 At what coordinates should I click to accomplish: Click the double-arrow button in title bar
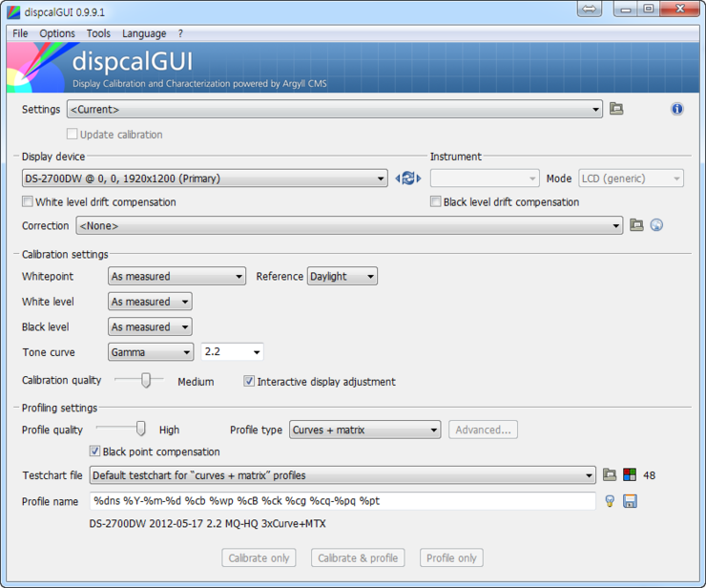589,9
